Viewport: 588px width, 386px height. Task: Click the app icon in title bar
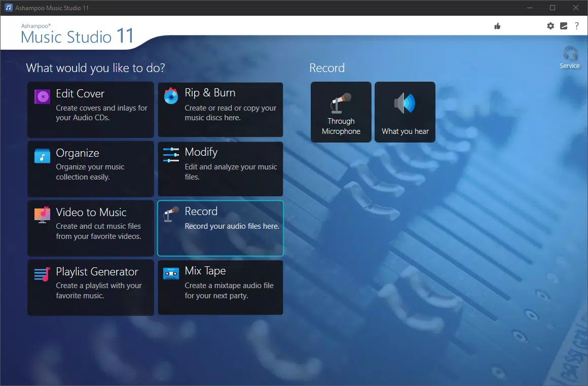(9, 8)
